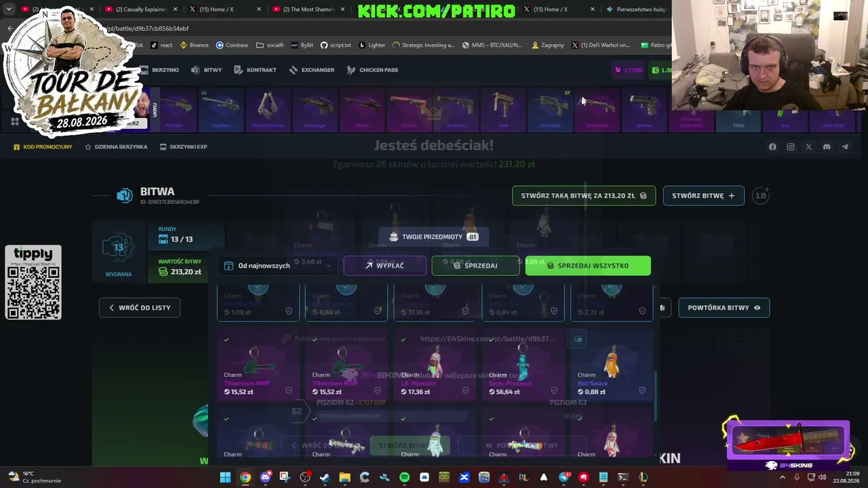Click 'Stwórz taką bitwę za 213,20 zł'
Viewport: 868px width, 488px height.
tap(584, 196)
